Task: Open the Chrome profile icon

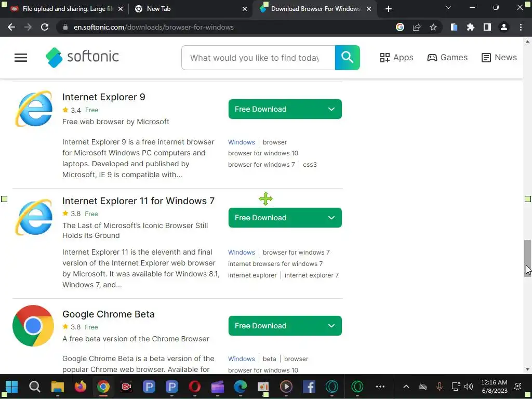Action: (503, 27)
